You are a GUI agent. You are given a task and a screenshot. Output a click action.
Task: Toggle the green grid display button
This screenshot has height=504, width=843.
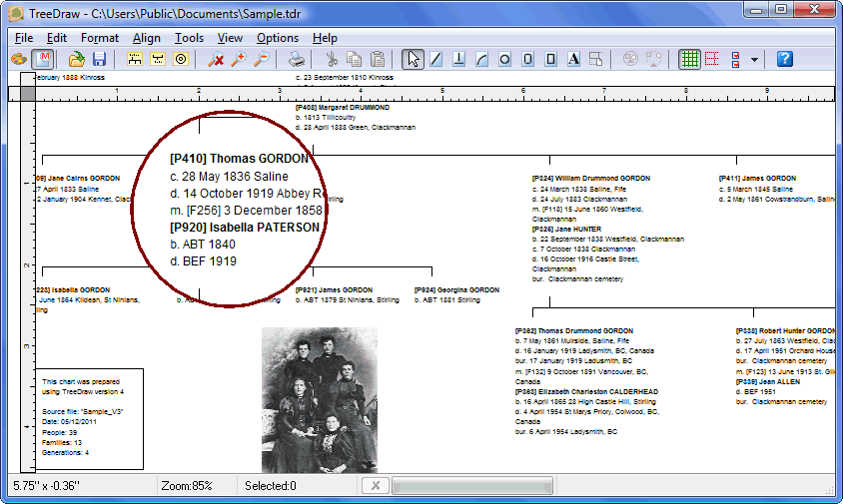689,59
